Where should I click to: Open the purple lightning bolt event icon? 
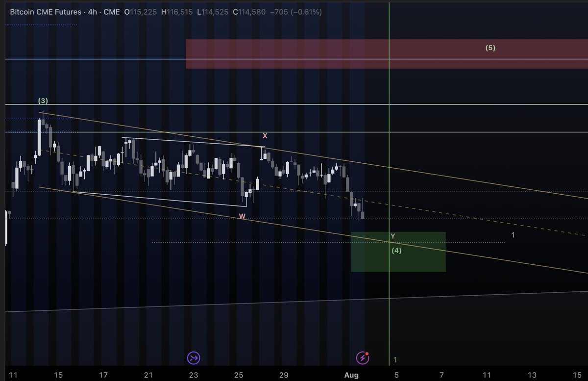(363, 358)
